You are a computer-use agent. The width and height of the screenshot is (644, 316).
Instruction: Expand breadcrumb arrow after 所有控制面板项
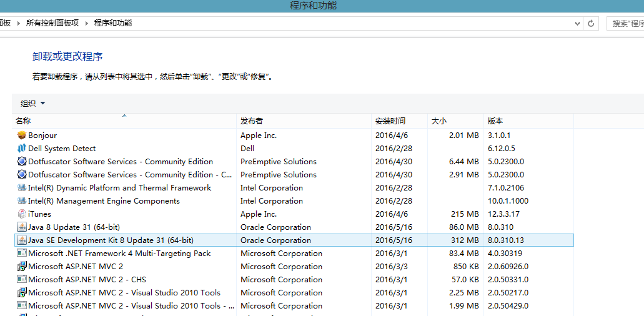coord(87,23)
